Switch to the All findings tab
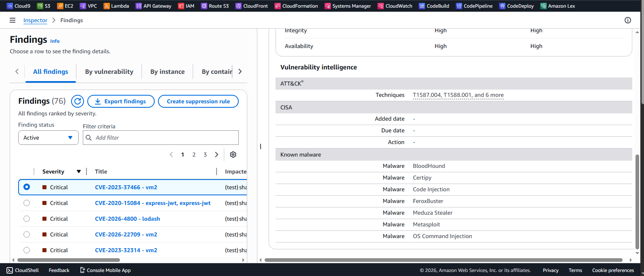The image size is (644, 276). [51, 71]
